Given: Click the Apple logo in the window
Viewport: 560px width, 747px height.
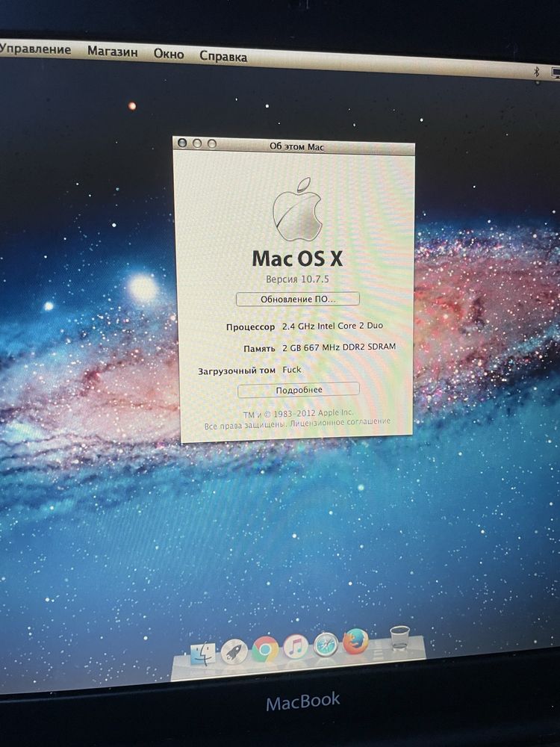Looking at the screenshot, I should 297,210.
